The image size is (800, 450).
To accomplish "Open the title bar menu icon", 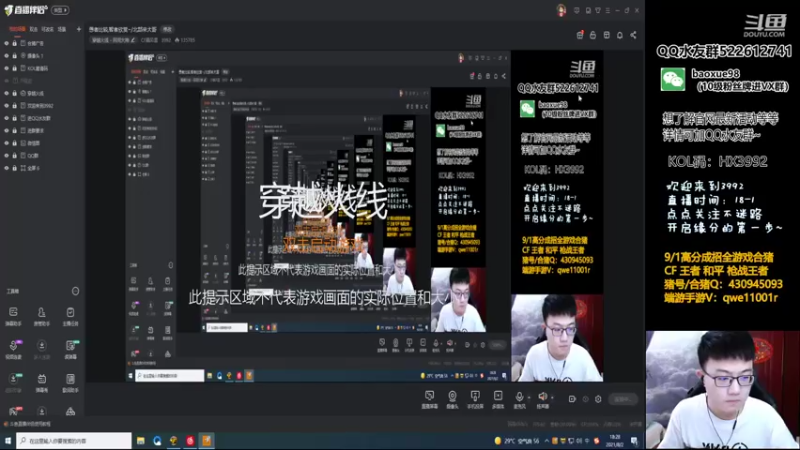I will point(607,10).
